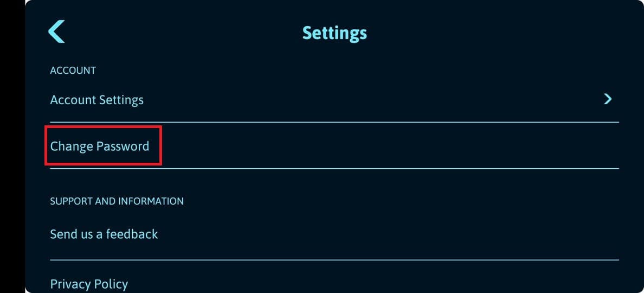
Task: Click the ACCOUNT section header
Action: pos(73,71)
